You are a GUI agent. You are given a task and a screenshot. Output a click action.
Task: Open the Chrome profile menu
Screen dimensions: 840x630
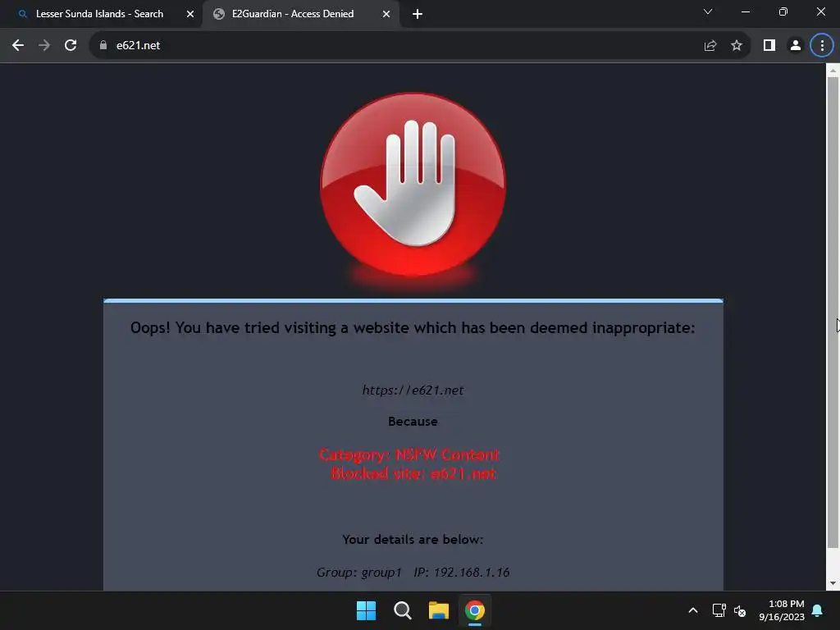[796, 46]
